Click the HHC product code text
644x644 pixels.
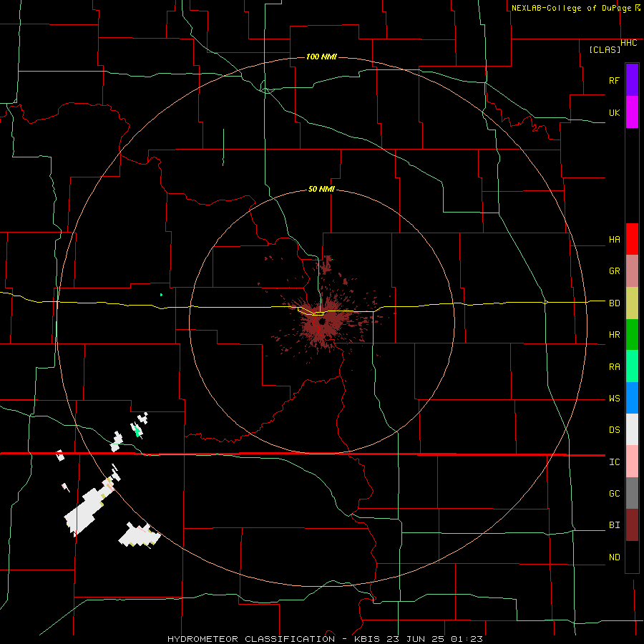pos(628,43)
